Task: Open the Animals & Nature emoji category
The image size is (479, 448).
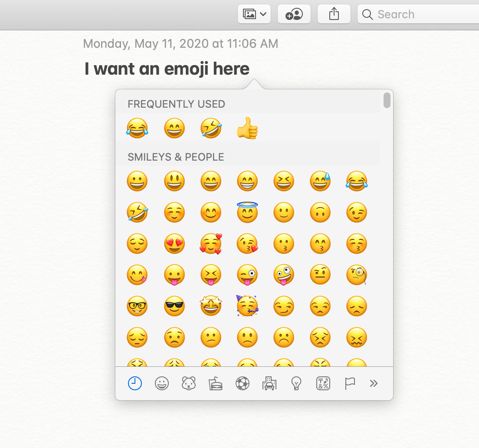Action: [189, 383]
